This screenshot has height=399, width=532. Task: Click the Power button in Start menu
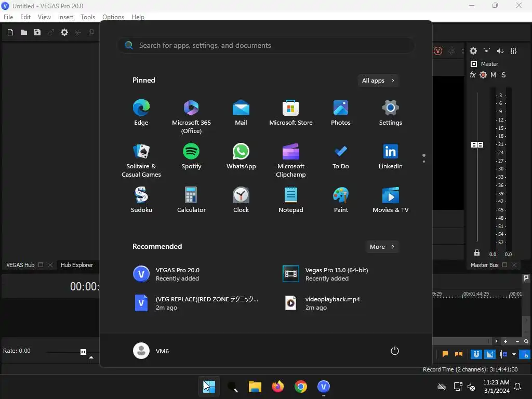click(395, 351)
